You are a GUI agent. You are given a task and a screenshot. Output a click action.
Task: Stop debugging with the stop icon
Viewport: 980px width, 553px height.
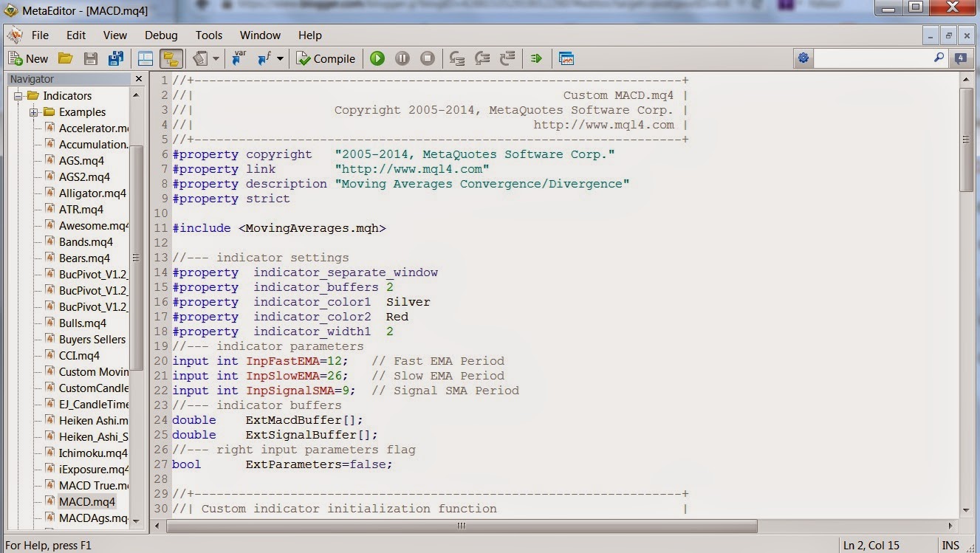pyautogui.click(x=428, y=58)
